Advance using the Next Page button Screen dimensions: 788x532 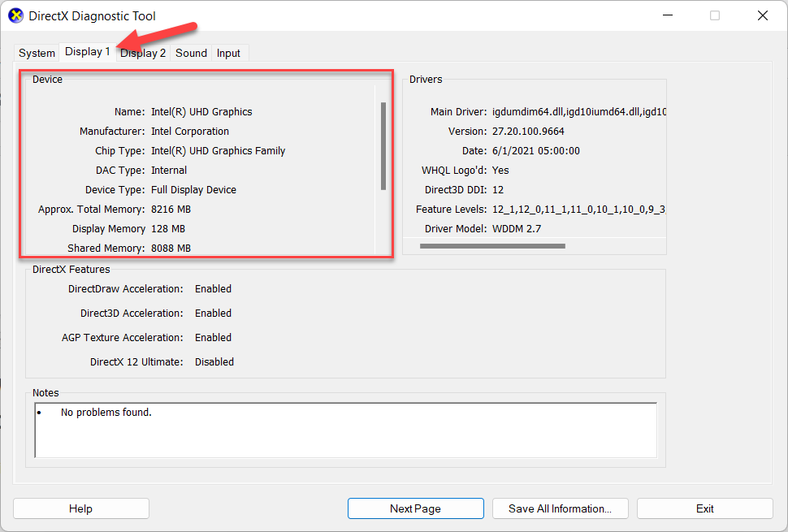[415, 508]
